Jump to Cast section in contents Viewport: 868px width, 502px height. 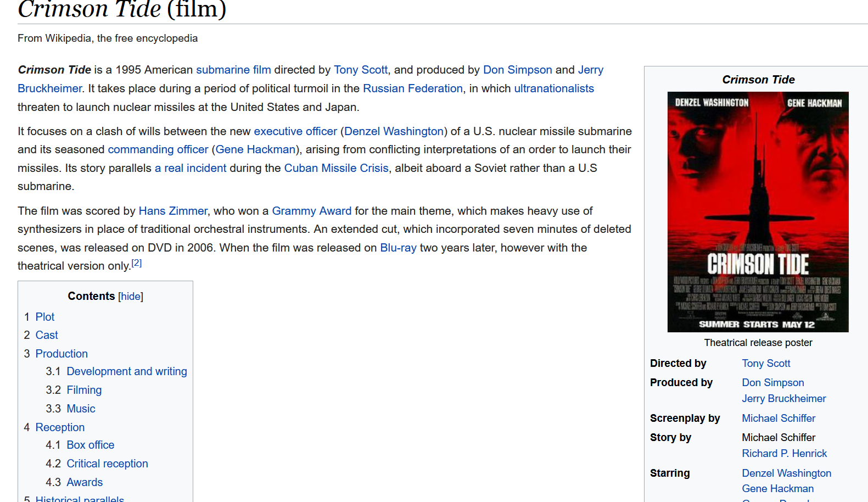point(47,335)
